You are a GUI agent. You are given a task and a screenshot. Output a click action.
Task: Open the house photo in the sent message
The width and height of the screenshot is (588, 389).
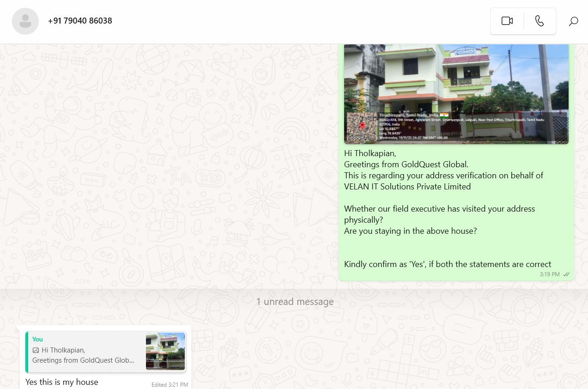(456, 94)
